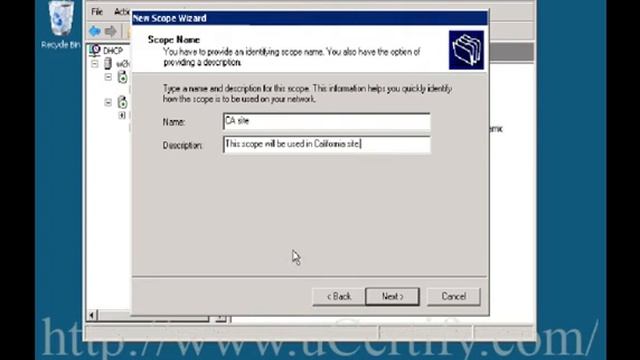Click the DHCP label in the tree
The height and width of the screenshot is (360, 640).
(113, 51)
